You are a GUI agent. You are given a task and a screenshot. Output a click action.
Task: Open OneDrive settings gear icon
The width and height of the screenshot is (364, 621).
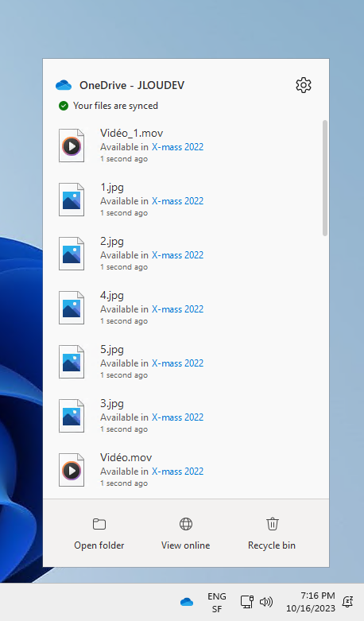304,85
